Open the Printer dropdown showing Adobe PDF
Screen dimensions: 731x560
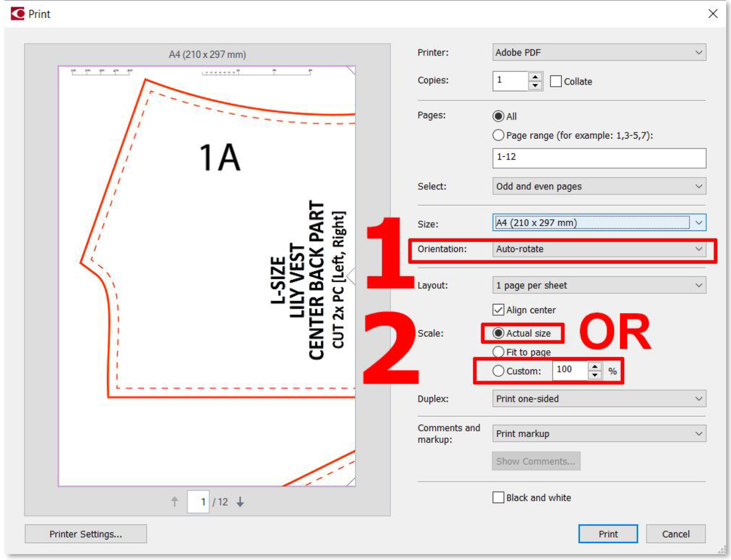pyautogui.click(x=599, y=52)
